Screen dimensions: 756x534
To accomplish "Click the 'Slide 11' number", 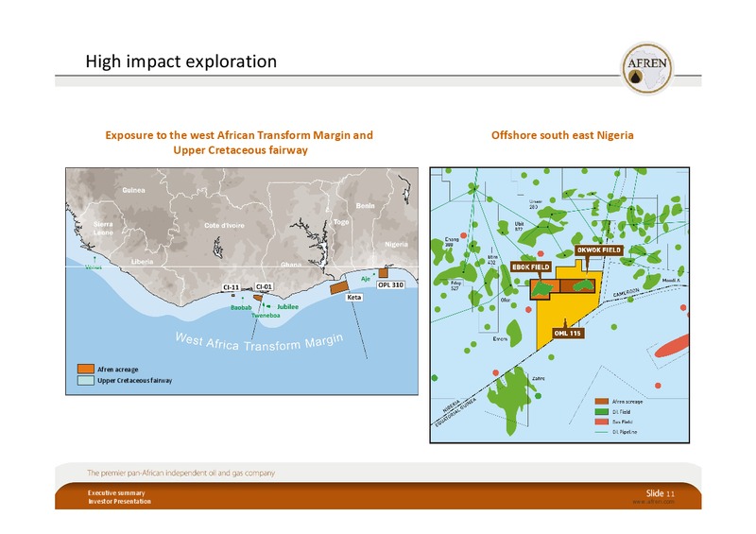I will pos(660,493).
